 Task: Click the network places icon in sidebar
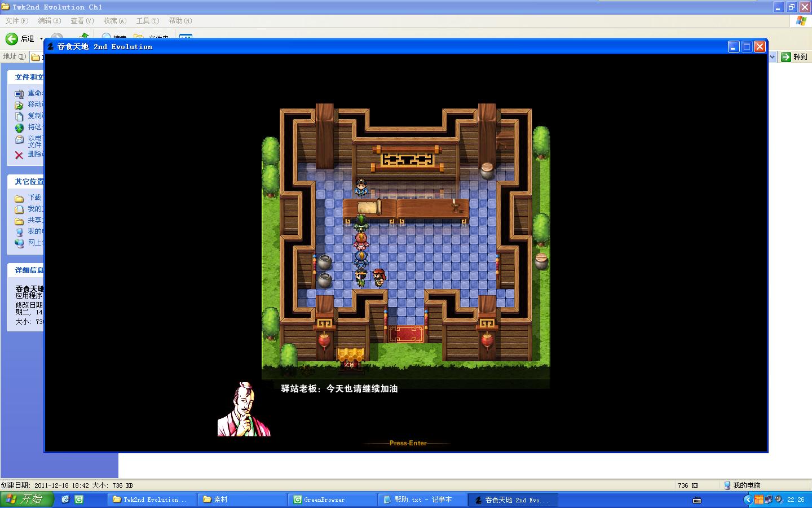pos(19,243)
